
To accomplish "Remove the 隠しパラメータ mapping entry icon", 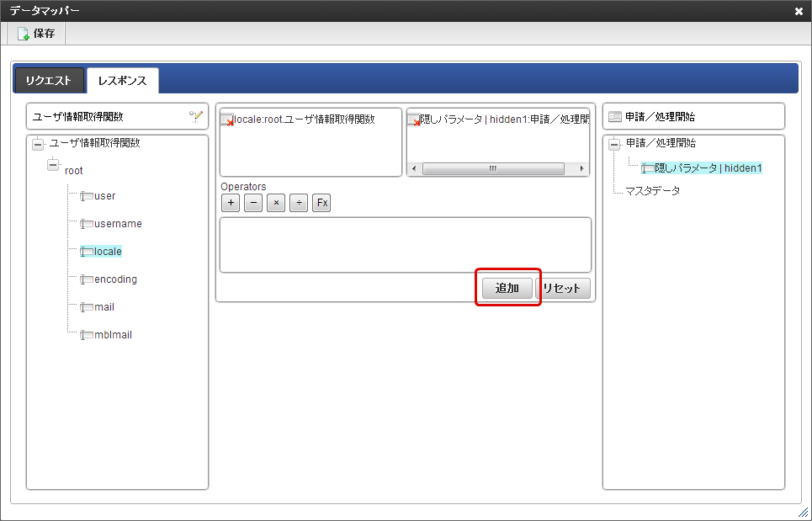I will tap(414, 120).
